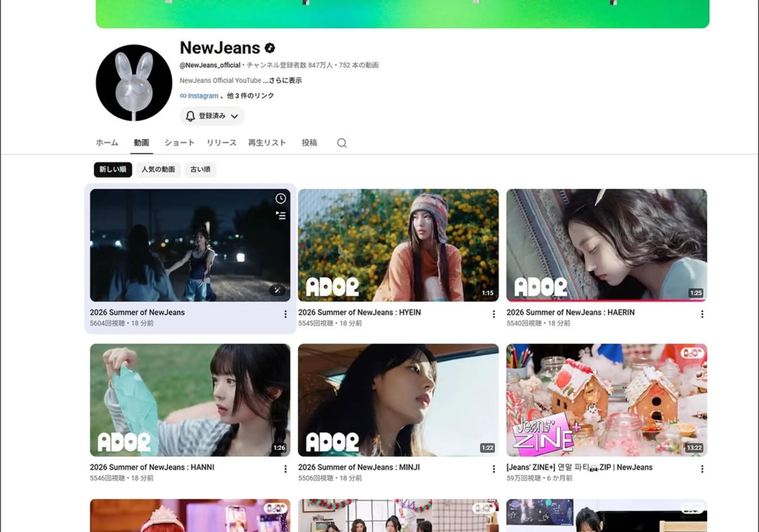Click the @NewJeans_official channel handle
759x532 pixels.
(x=210, y=65)
